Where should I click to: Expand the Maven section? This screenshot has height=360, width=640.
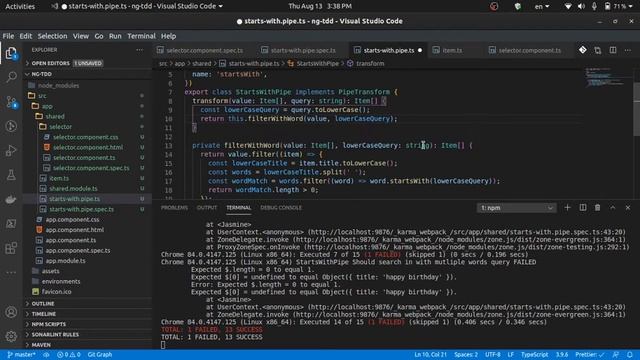(87, 344)
